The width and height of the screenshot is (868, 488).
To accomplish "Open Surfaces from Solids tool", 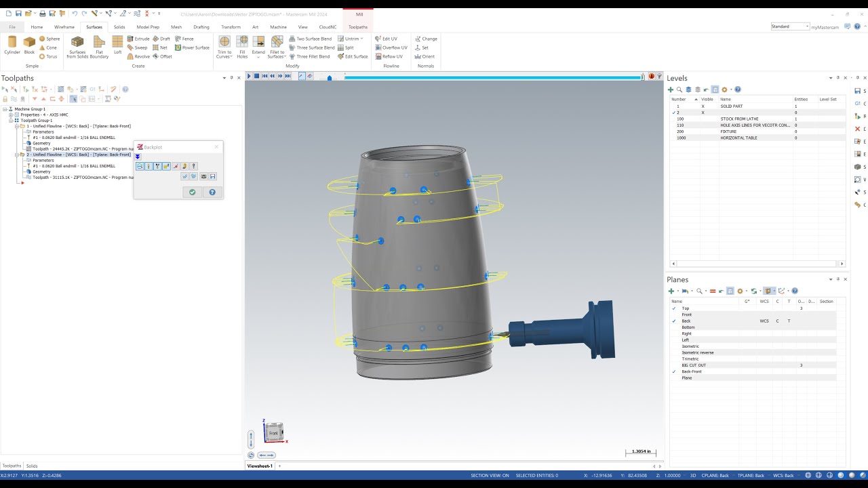I will pyautogui.click(x=77, y=47).
